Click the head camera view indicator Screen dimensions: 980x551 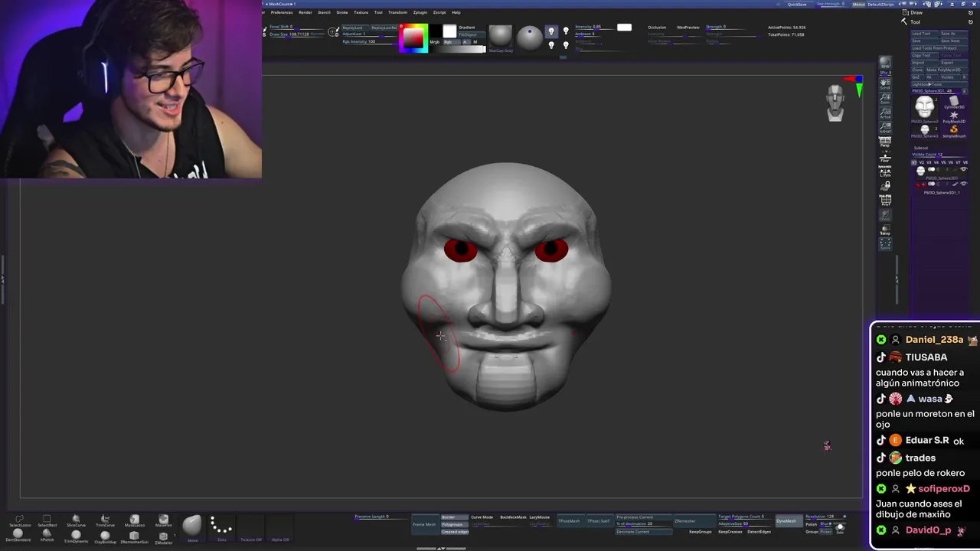coord(835,103)
